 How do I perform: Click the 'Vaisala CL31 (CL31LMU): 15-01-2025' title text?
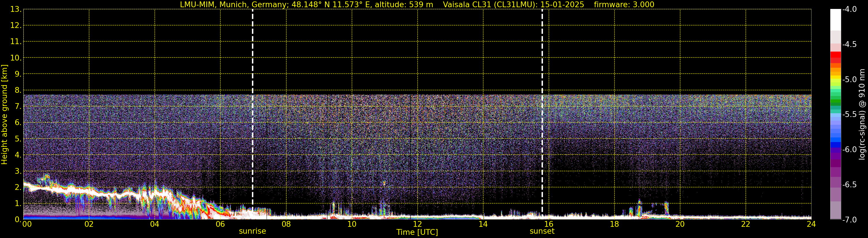513,5
